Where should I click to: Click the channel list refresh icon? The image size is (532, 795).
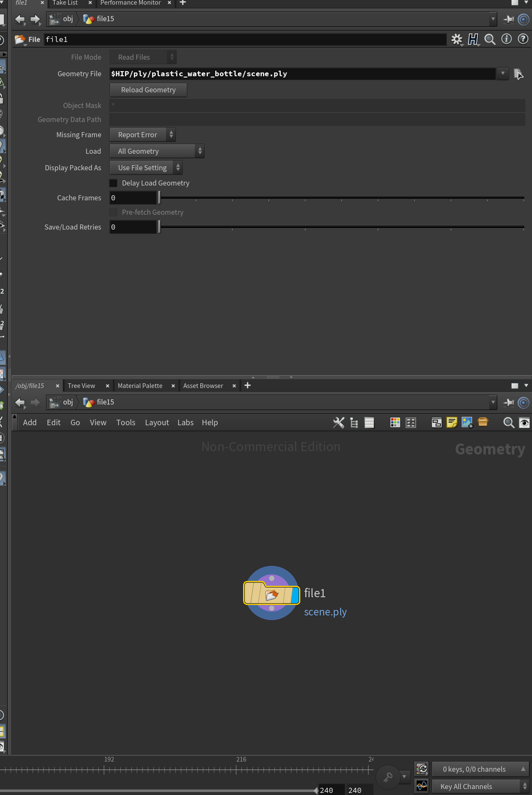pos(422,769)
